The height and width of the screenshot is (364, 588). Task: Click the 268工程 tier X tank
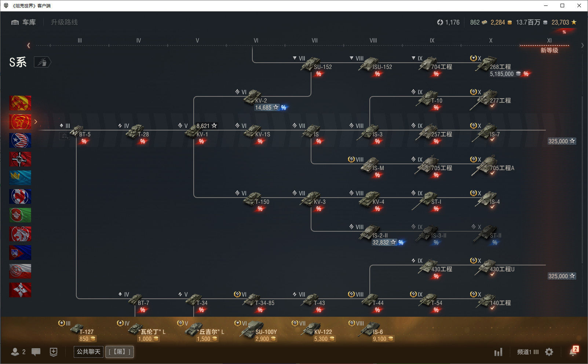click(x=486, y=65)
